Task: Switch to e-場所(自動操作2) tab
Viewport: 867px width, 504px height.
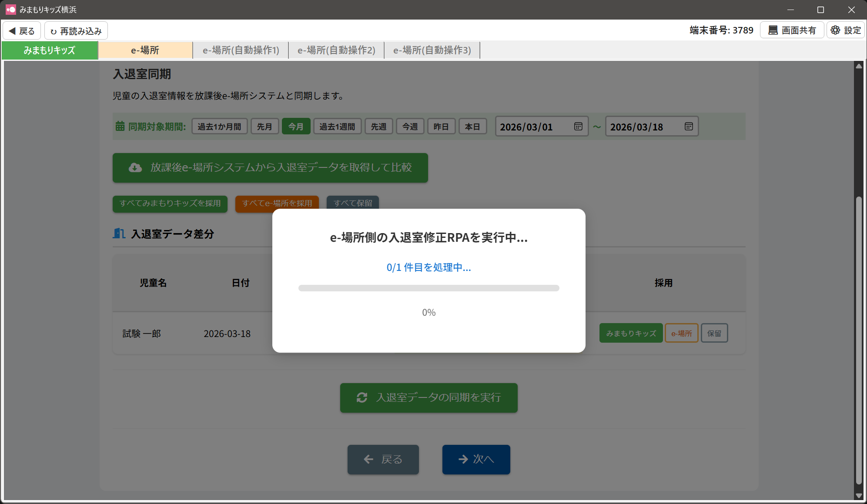Action: coord(336,50)
